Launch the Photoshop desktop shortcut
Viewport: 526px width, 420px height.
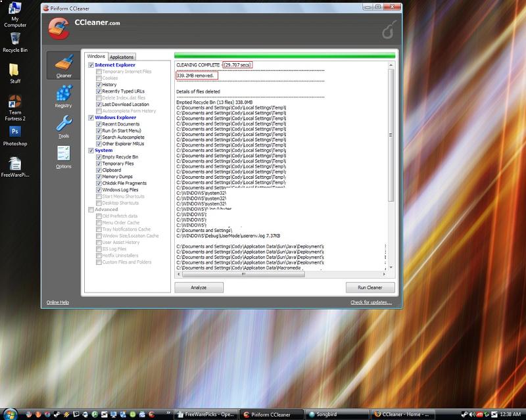14,136
